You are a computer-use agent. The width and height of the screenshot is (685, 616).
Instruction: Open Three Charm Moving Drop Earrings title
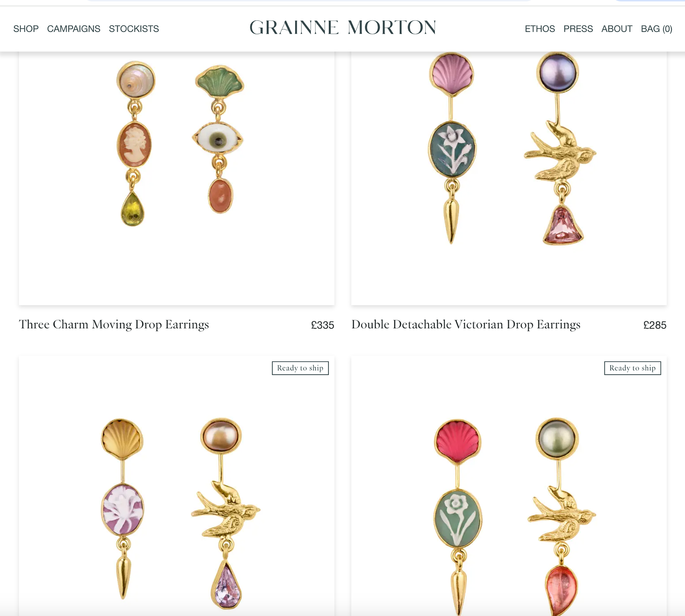[x=114, y=324]
